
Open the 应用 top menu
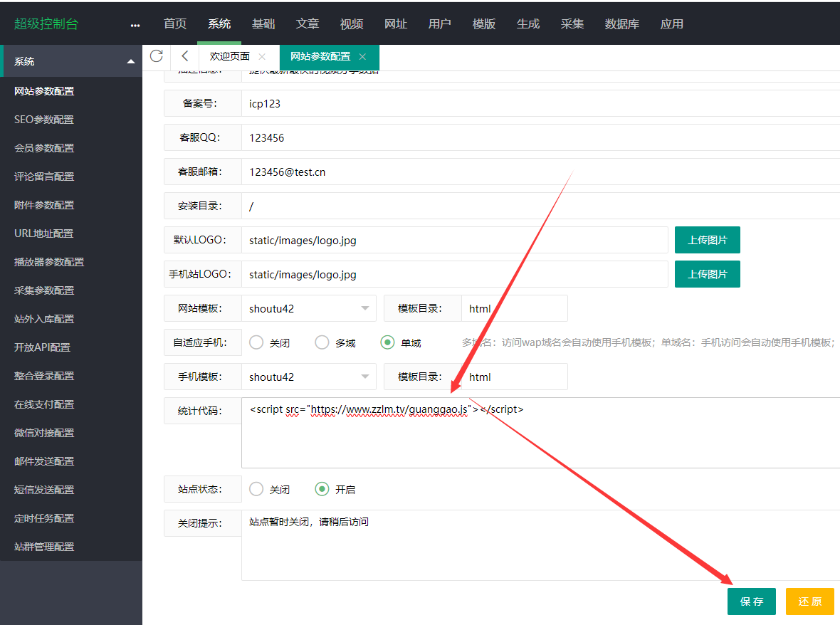672,24
